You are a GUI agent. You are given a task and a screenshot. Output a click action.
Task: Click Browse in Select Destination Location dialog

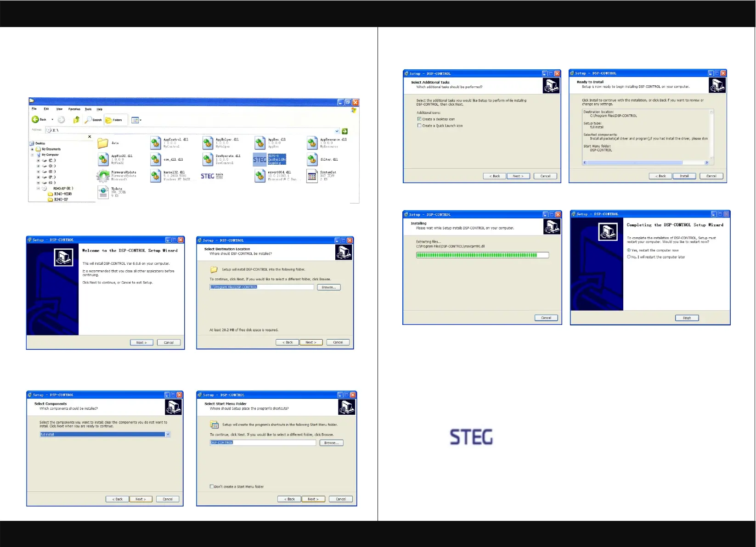pyautogui.click(x=329, y=287)
